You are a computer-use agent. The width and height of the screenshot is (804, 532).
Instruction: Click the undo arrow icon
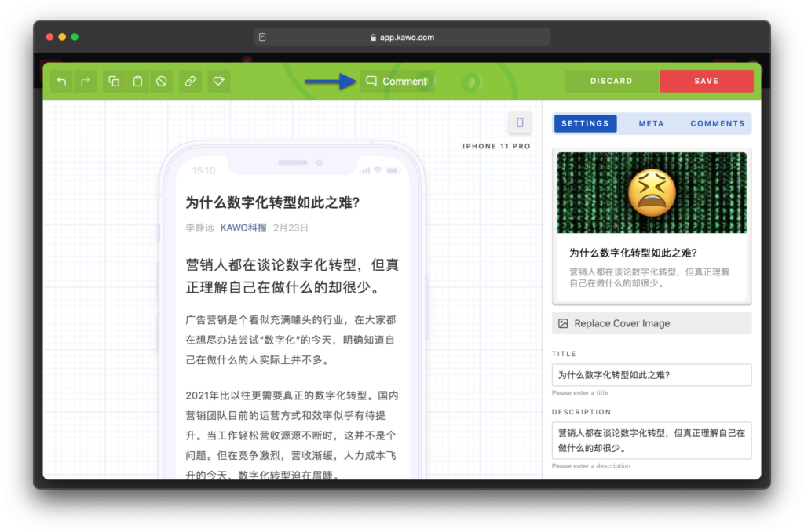pos(62,82)
